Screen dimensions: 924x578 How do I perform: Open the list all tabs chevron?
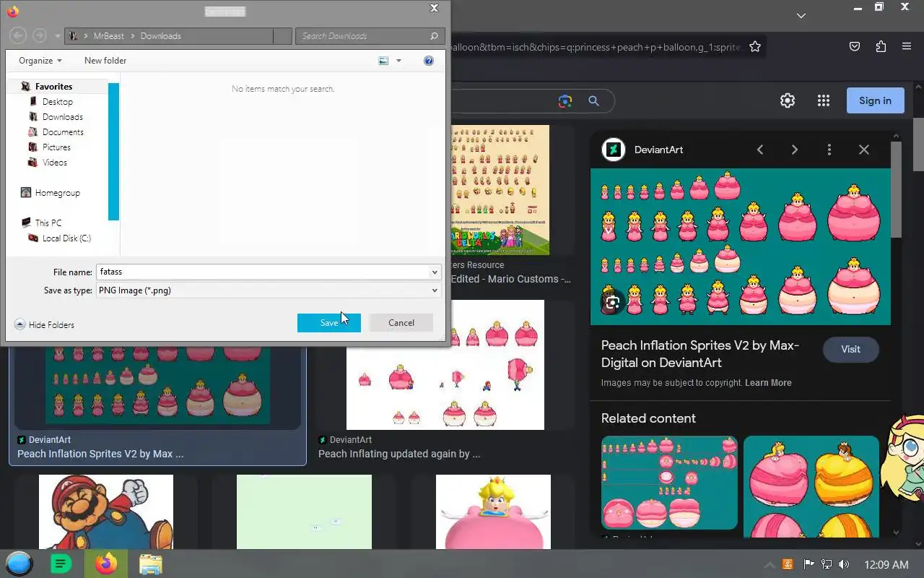(801, 15)
